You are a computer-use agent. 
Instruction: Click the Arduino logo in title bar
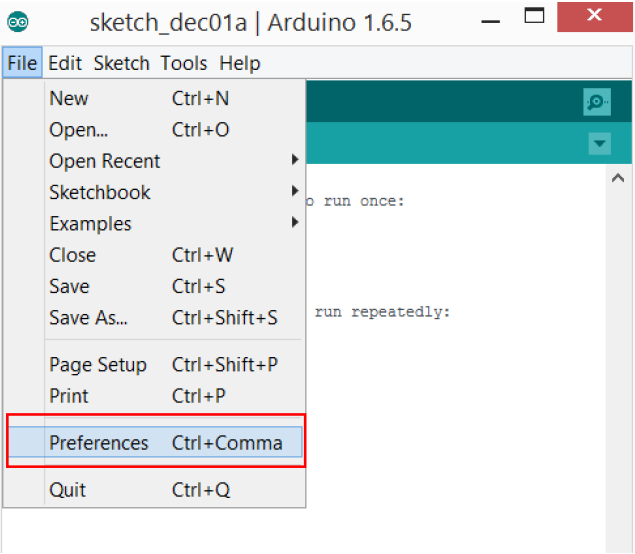pos(18,21)
